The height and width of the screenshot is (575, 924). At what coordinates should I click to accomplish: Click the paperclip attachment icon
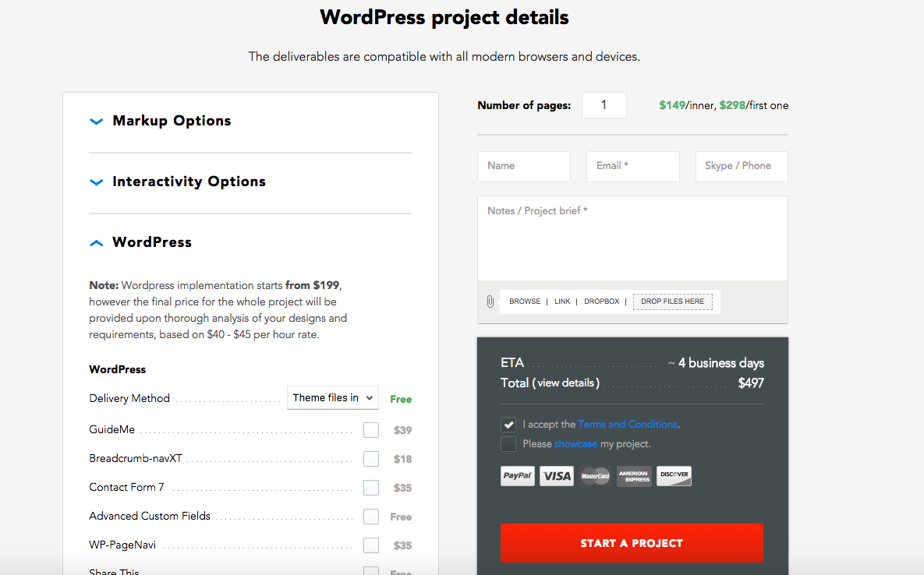[490, 302]
